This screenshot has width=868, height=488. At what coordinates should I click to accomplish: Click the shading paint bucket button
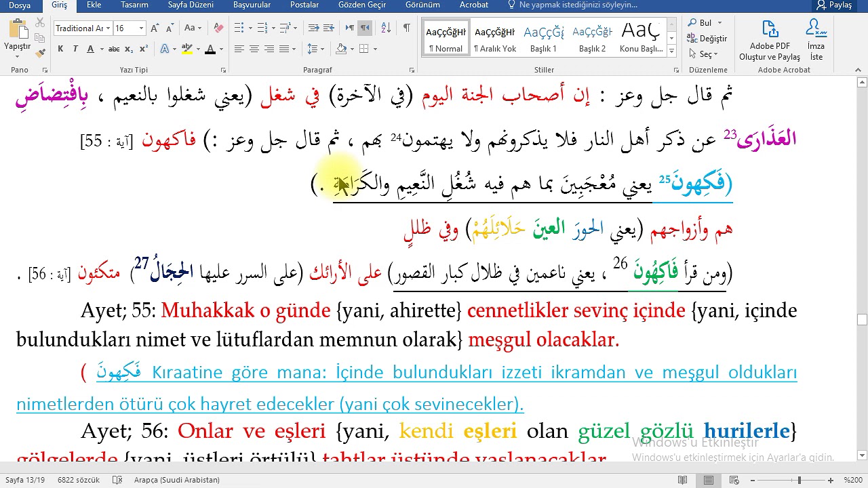click(341, 49)
